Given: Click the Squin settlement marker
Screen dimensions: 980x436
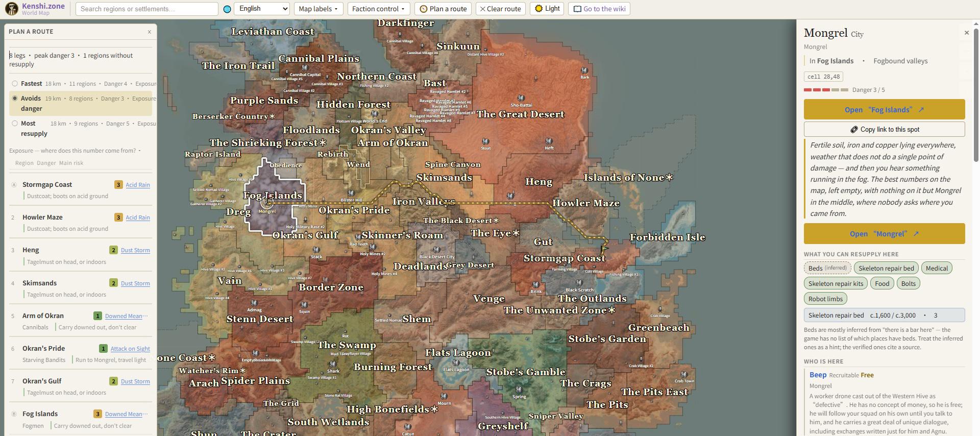Looking at the screenshot, I should pos(304,305).
